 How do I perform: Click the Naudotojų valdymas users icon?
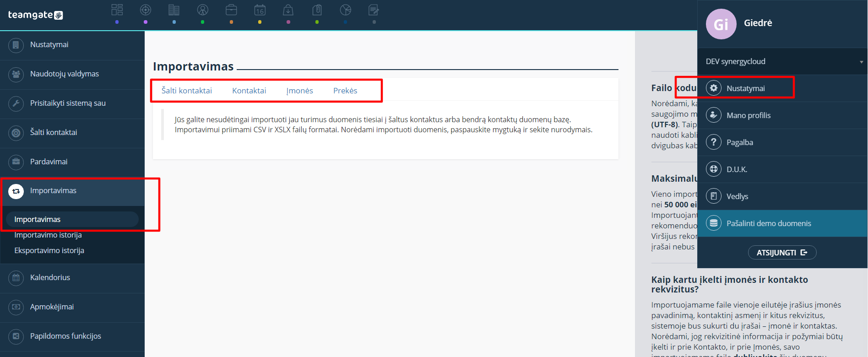(16, 74)
